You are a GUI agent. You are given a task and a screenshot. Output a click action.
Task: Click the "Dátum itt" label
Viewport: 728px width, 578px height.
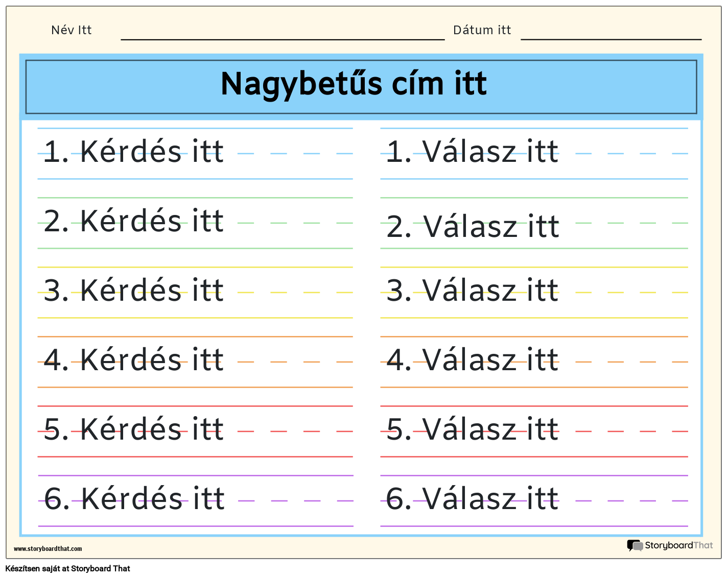click(x=482, y=30)
